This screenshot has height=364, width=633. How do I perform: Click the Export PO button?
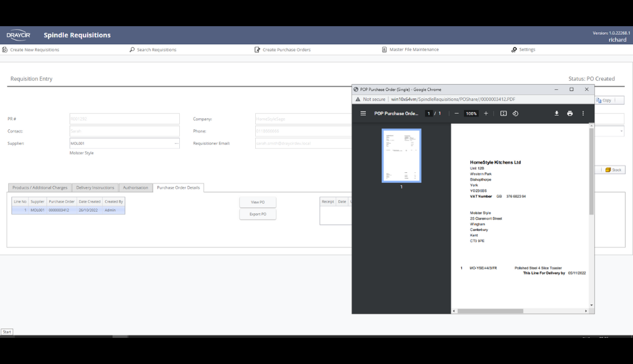258,214
